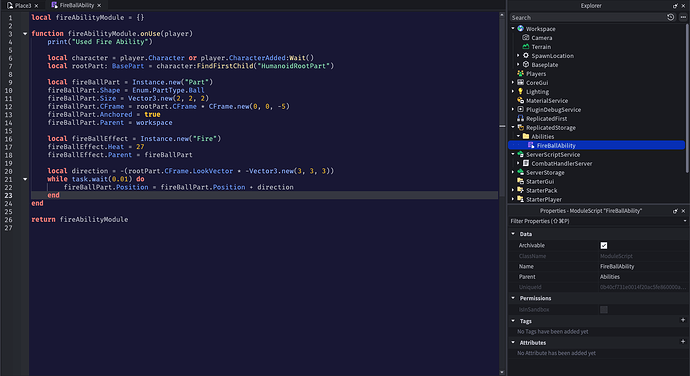Click the ReplicatedStorage icon
690x376 pixels.
[x=521, y=127]
